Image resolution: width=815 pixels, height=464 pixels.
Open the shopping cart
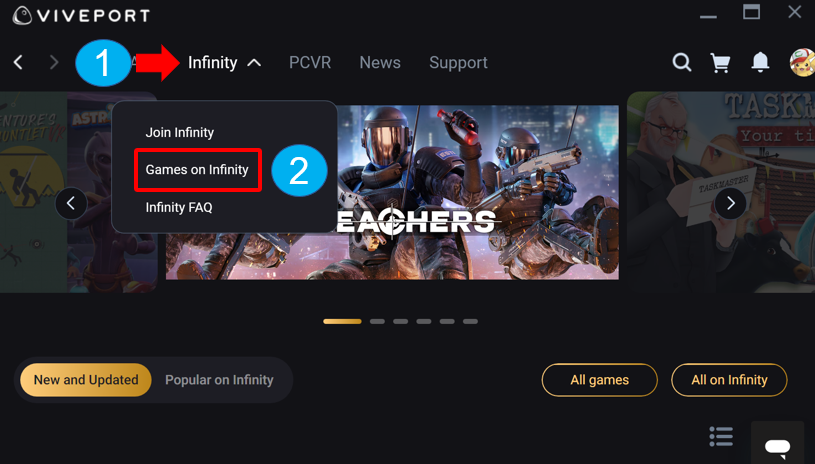click(720, 63)
